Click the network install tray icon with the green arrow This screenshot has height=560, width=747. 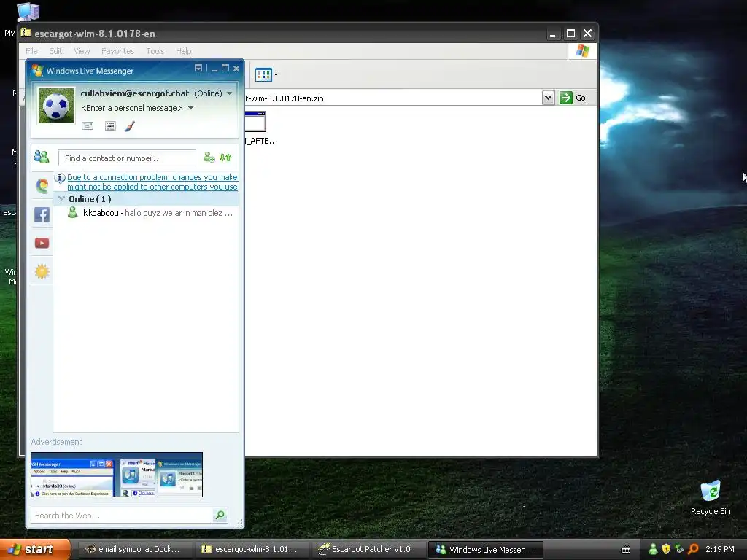pos(679,550)
